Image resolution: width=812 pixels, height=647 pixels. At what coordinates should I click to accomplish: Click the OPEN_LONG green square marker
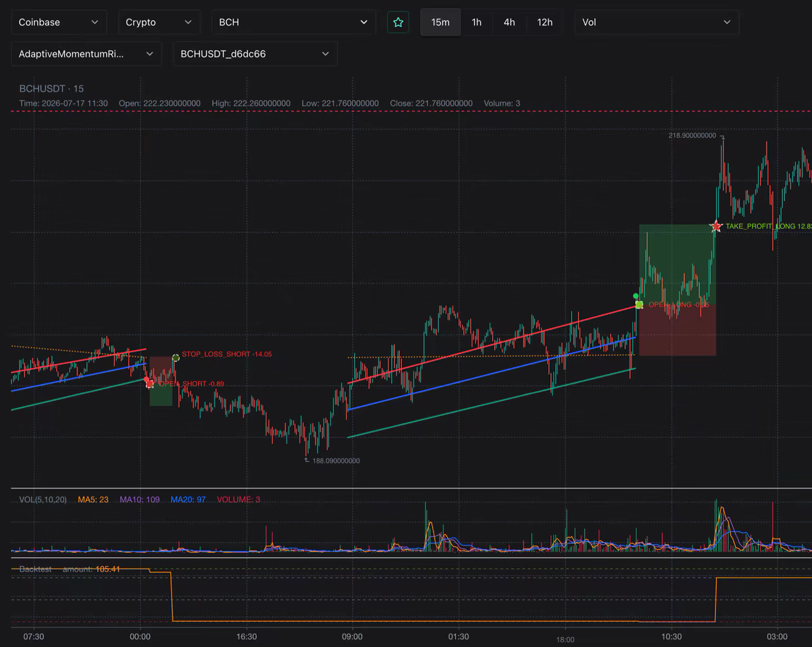pyautogui.click(x=639, y=304)
